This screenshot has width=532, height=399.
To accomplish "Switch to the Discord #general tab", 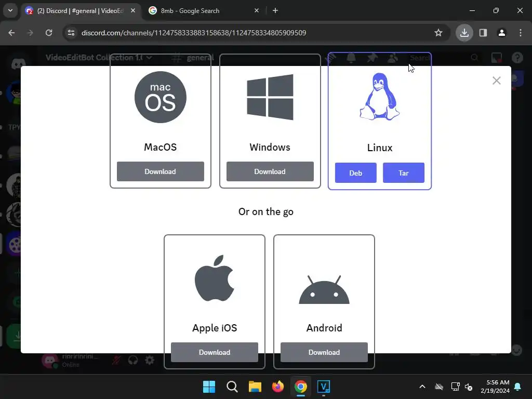I will click(80, 11).
